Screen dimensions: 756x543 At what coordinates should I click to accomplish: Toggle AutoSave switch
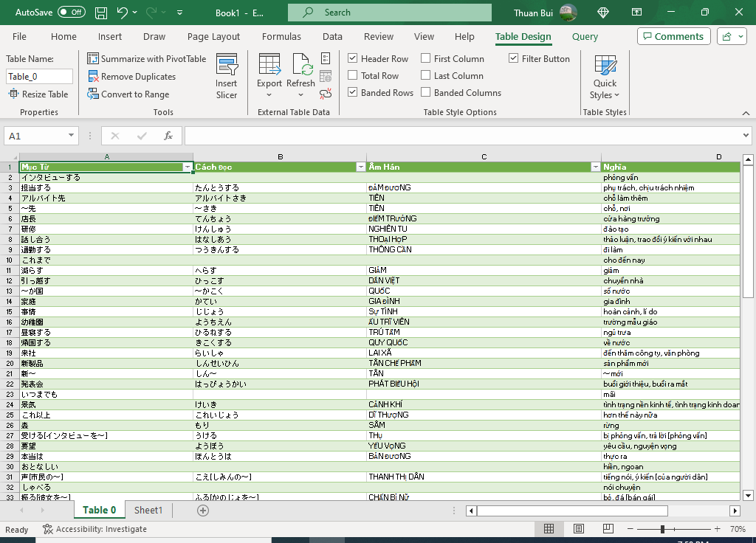(x=71, y=13)
